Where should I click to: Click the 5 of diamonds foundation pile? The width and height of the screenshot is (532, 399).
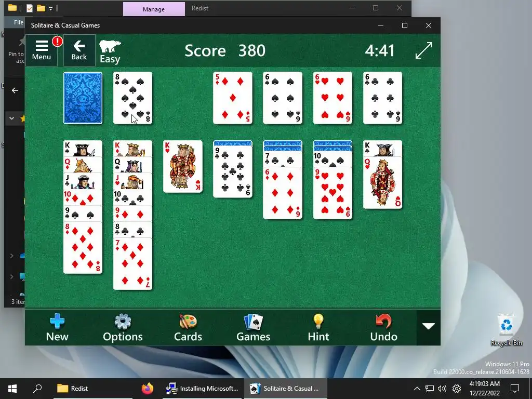pyautogui.click(x=232, y=98)
